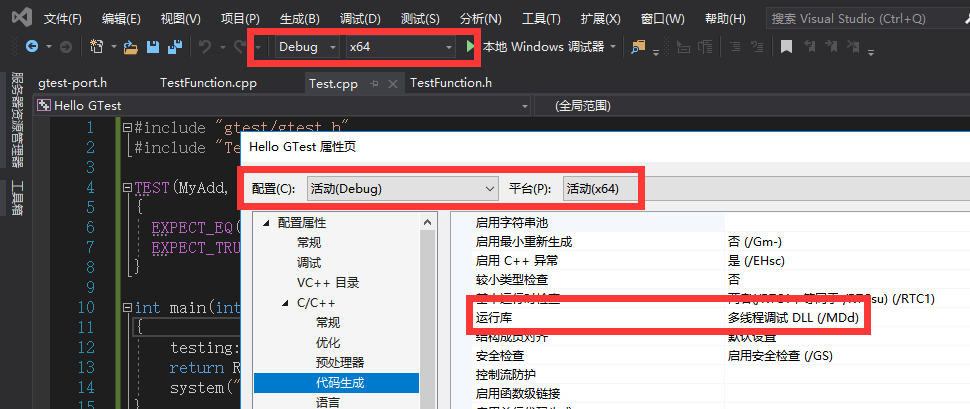Switch to the TestFunction.cpp tab
The image size is (970, 409).
[208, 83]
